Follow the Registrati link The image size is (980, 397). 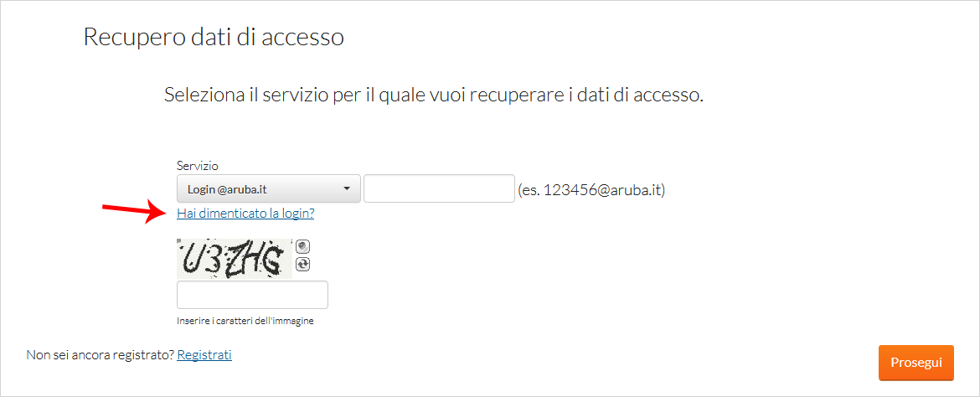(204, 355)
